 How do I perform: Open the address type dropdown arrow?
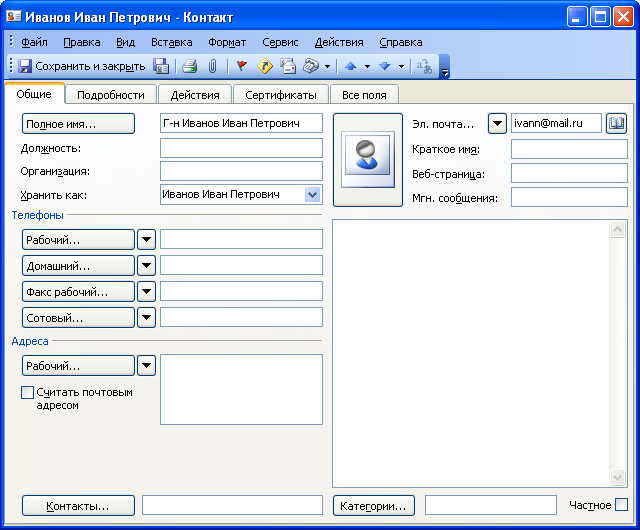[x=146, y=365]
